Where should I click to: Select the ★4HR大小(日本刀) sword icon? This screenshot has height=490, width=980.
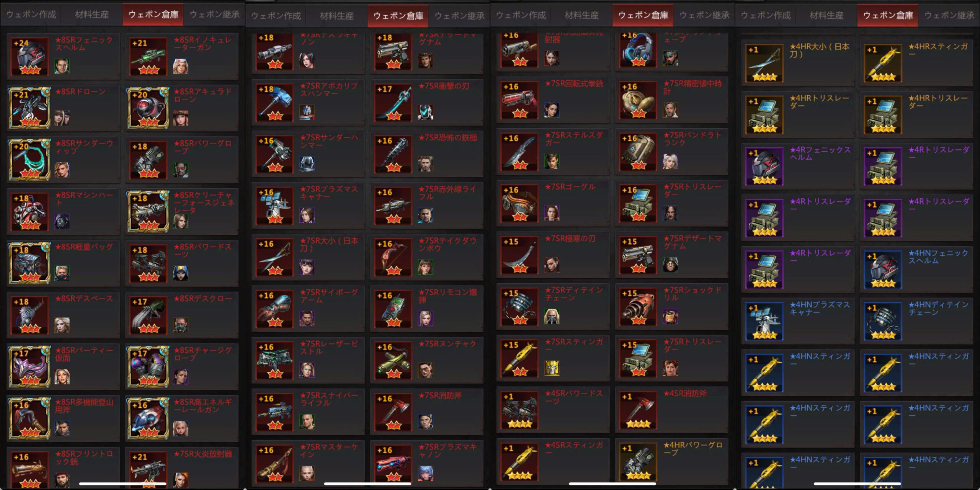[x=764, y=63]
